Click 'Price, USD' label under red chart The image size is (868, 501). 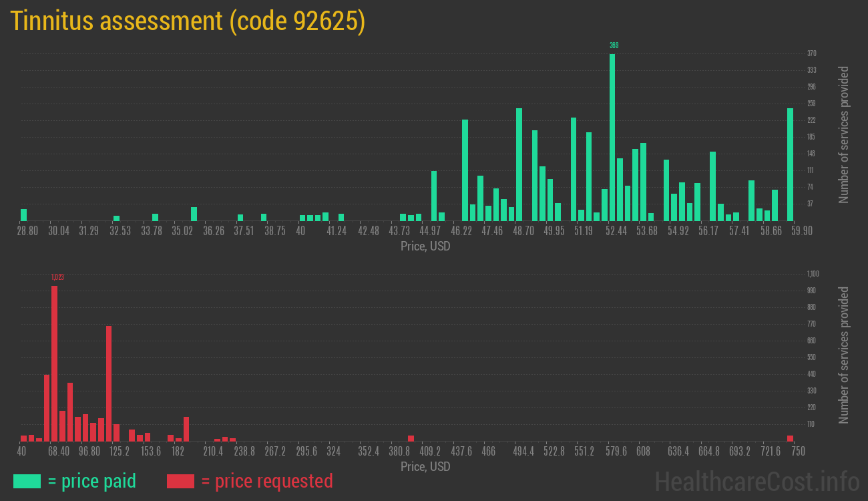coord(425,466)
